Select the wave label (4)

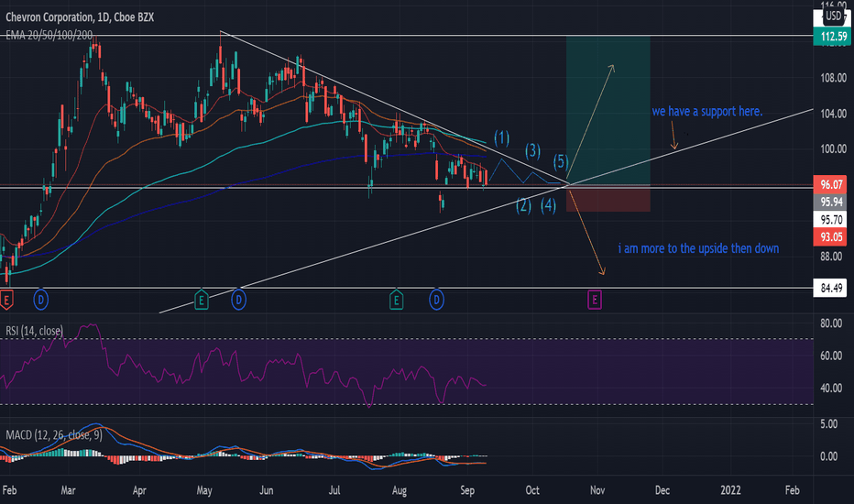pyautogui.click(x=549, y=205)
